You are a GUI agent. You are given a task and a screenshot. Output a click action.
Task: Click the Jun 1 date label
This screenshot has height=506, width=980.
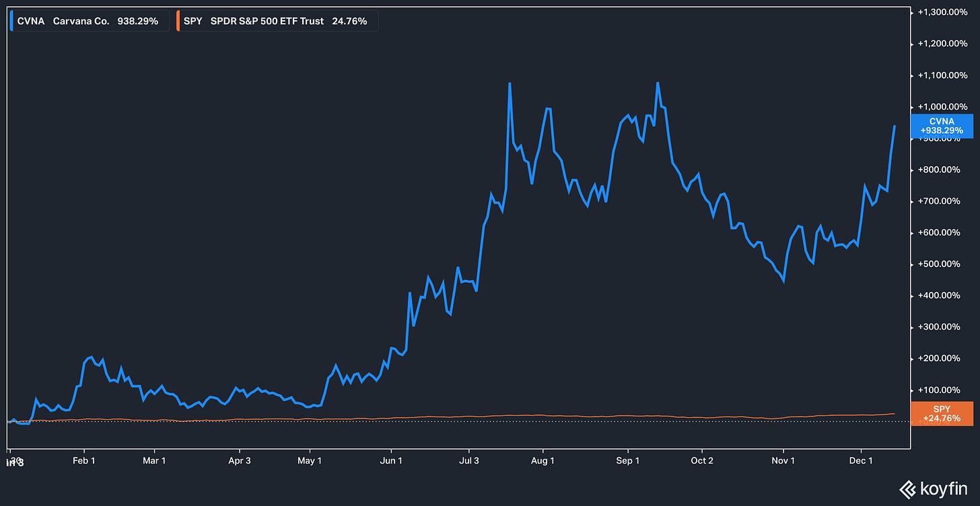click(391, 461)
